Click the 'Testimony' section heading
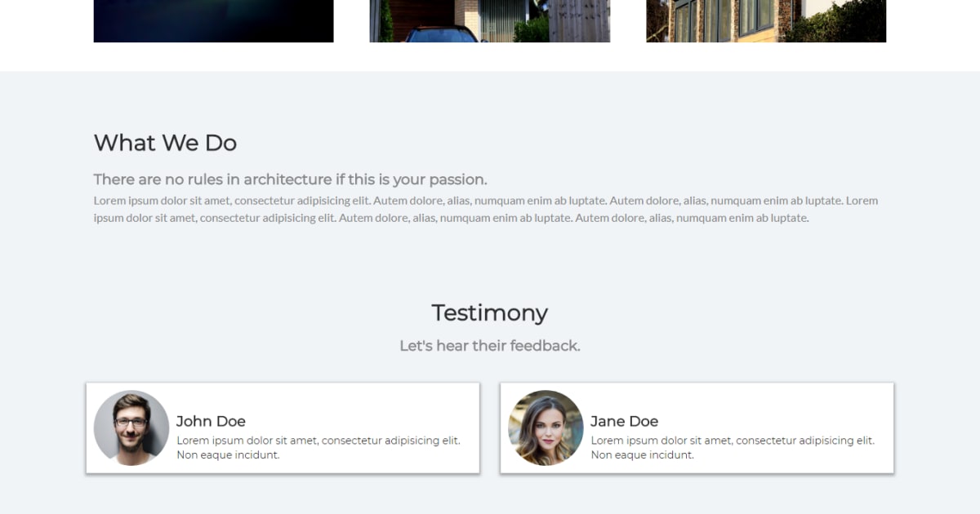The image size is (980, 514). point(490,312)
